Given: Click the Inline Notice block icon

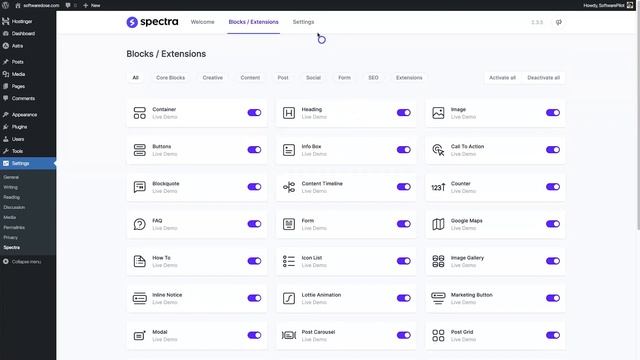Looking at the screenshot, I should pyautogui.click(x=140, y=298).
